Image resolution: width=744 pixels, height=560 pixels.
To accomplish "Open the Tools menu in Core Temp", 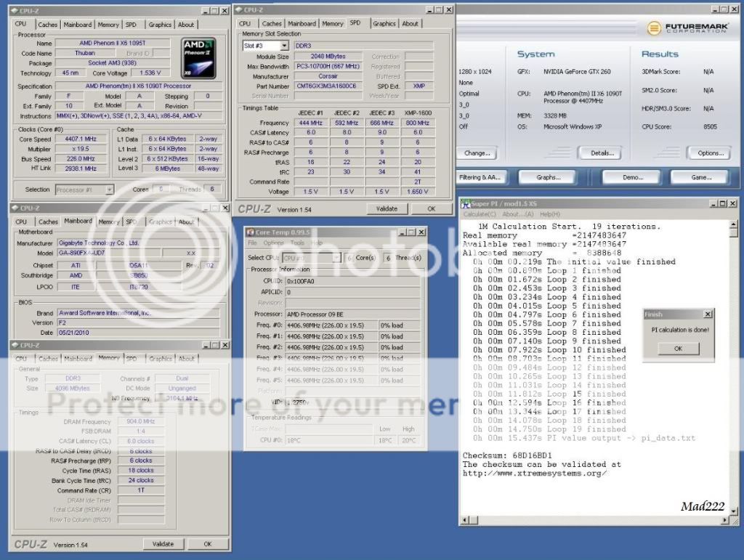I will click(x=297, y=243).
